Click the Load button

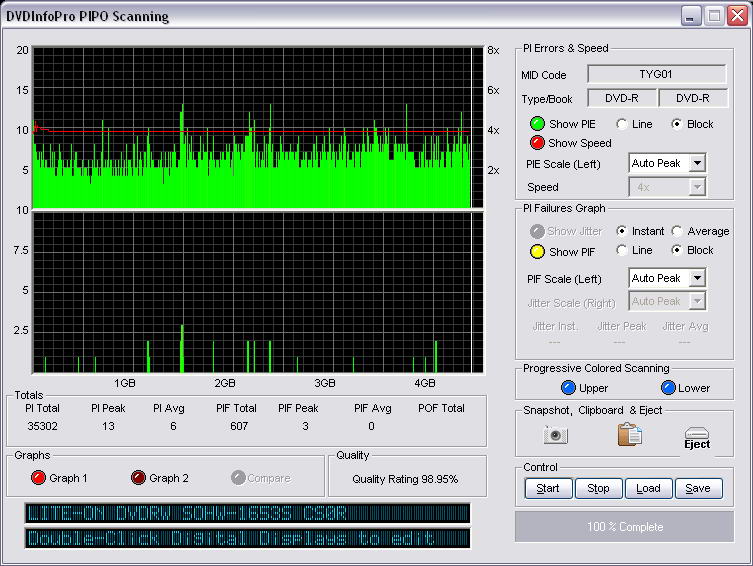[x=648, y=489]
